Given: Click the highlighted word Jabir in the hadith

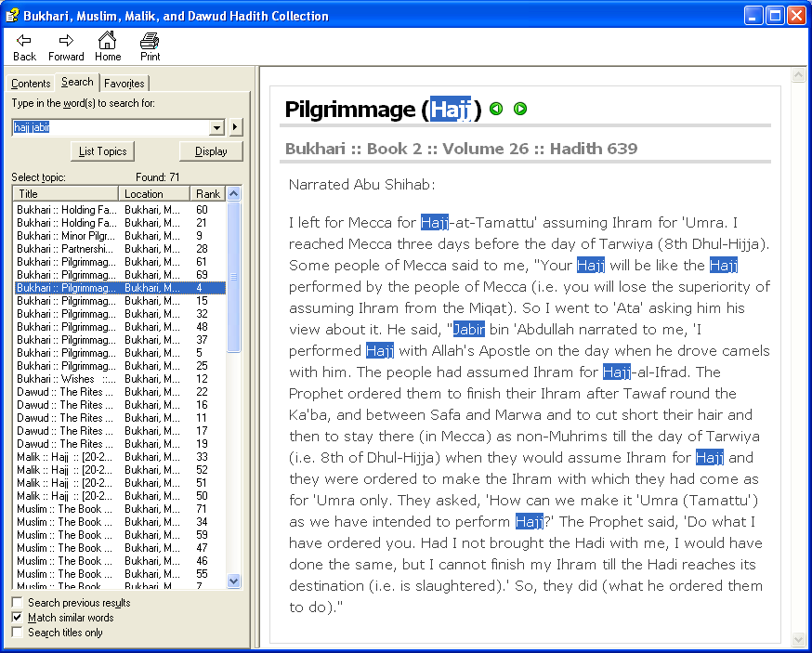Looking at the screenshot, I should (468, 330).
